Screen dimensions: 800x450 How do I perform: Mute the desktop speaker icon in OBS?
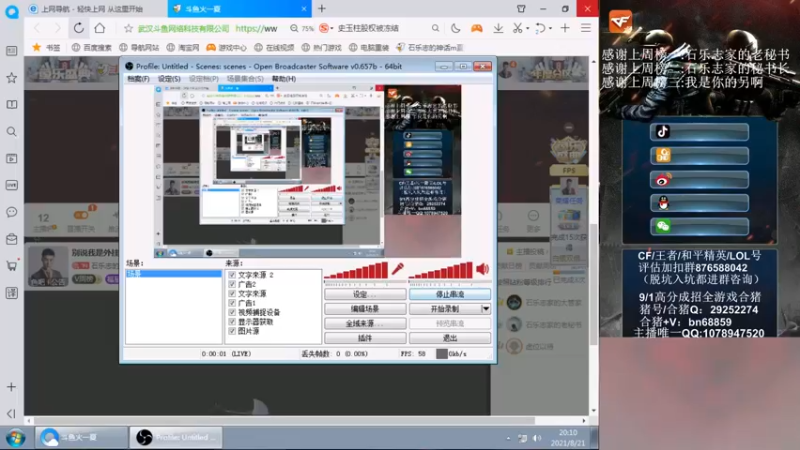click(482, 269)
